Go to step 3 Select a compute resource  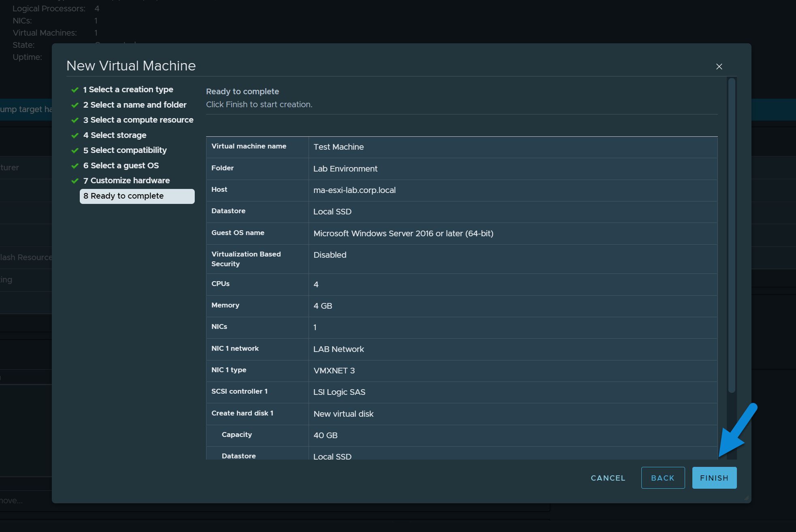coord(138,120)
